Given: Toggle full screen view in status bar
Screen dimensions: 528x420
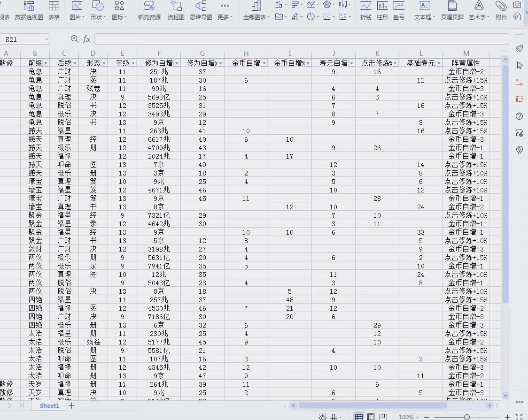Looking at the screenshot, I should click(x=519, y=417).
